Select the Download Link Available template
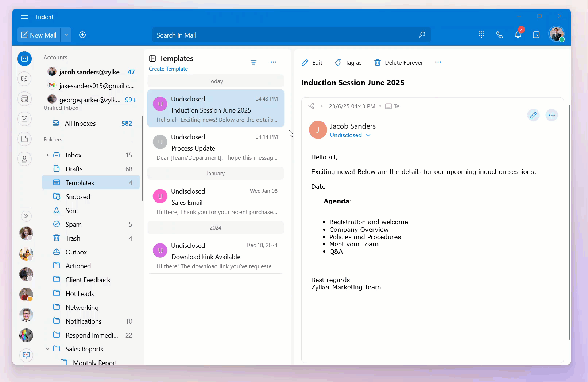This screenshot has height=382, width=588. tap(216, 255)
